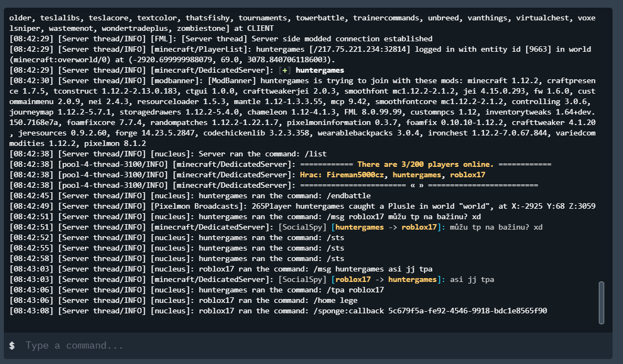This screenshot has height=364, width=623.
Task: Click 'roblox17' in the Hrac player list
Action: coord(467,175)
